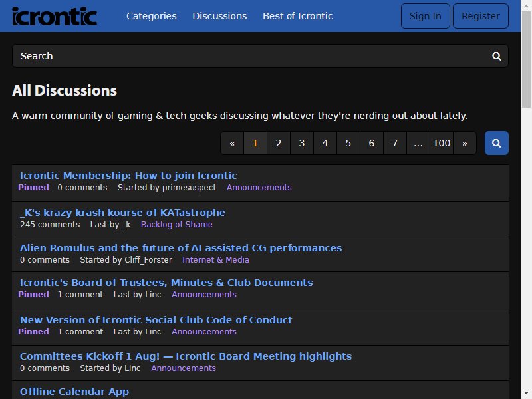Image resolution: width=532 pixels, height=399 pixels.
Task: Click 'Started by Linc' text
Action: coord(110,368)
